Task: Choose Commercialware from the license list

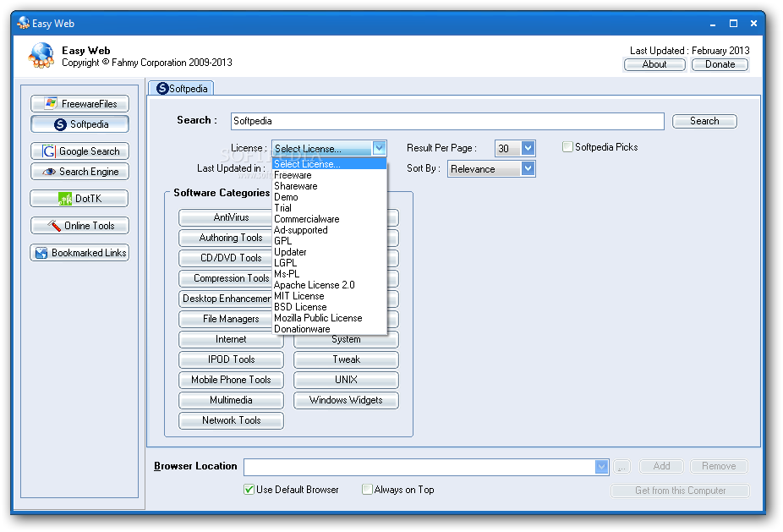Action: click(330, 219)
